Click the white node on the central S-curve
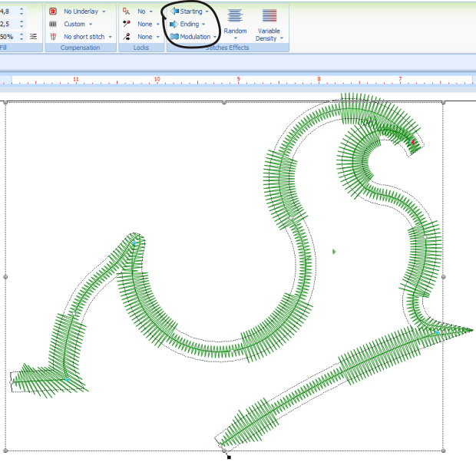This screenshot has width=476, height=462. pos(291,218)
